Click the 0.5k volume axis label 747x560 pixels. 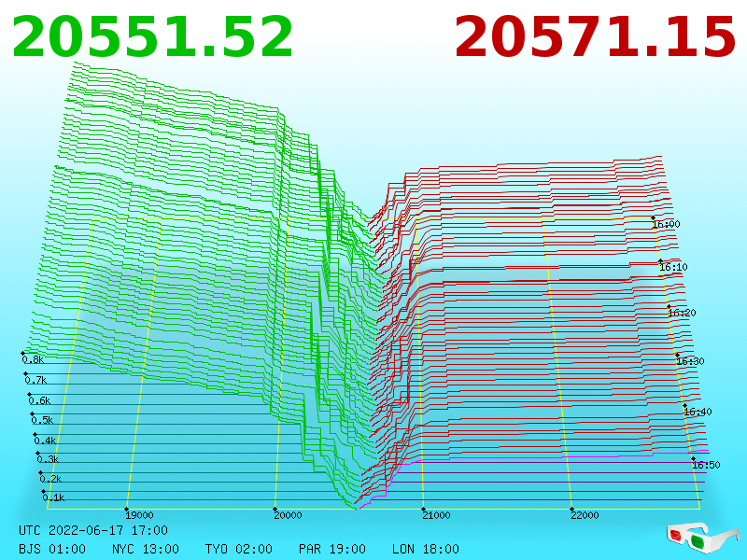tap(42, 420)
